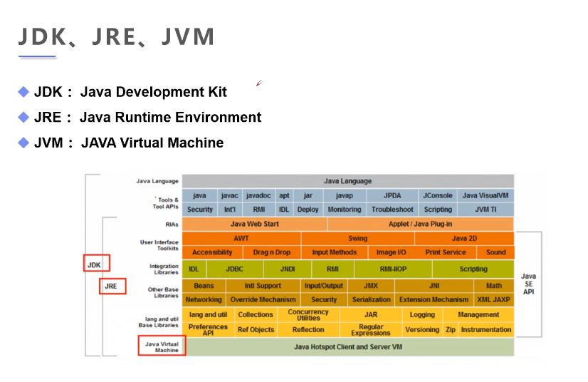The height and width of the screenshot is (382, 588).
Task: Click the "XML JAXP" cell
Action: (x=493, y=300)
